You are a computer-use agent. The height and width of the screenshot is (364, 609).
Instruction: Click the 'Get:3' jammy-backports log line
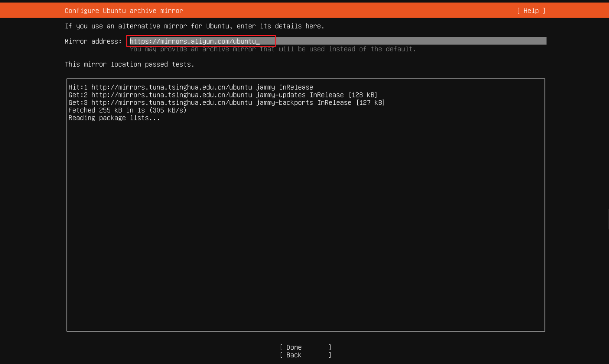pyautogui.click(x=226, y=102)
